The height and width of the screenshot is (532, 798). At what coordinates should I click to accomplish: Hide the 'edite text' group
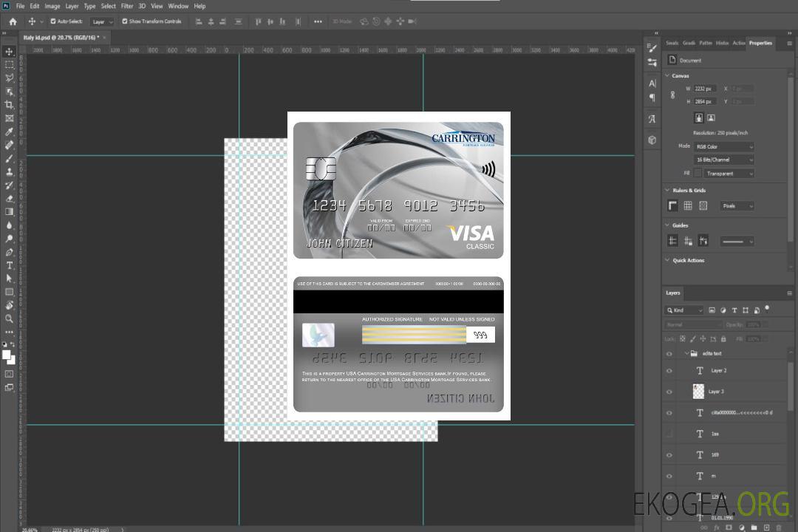669,354
